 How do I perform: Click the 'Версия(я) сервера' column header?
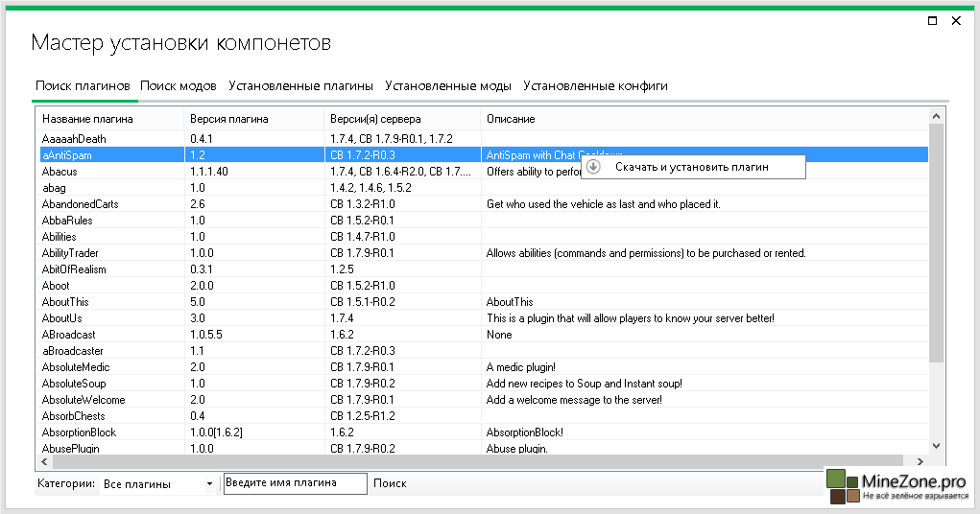coord(375,119)
